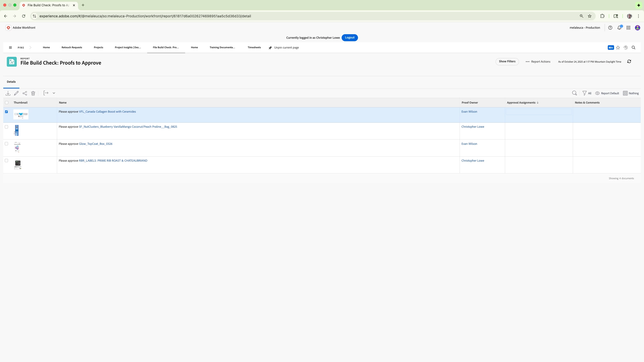
Task: Refresh the report with the circular arrows icon
Action: click(x=629, y=62)
